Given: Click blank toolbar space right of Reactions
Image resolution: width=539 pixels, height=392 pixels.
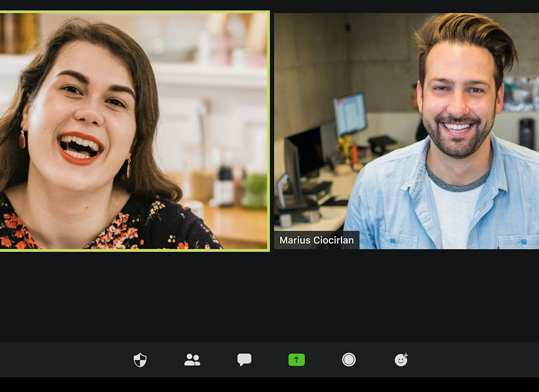Looking at the screenshot, I should (x=478, y=360).
